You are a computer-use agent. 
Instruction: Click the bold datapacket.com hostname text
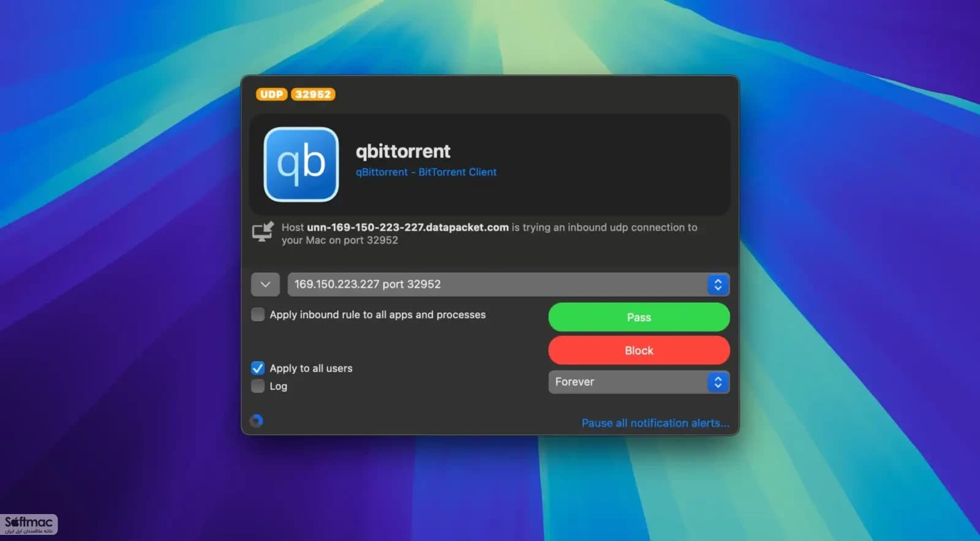point(407,227)
